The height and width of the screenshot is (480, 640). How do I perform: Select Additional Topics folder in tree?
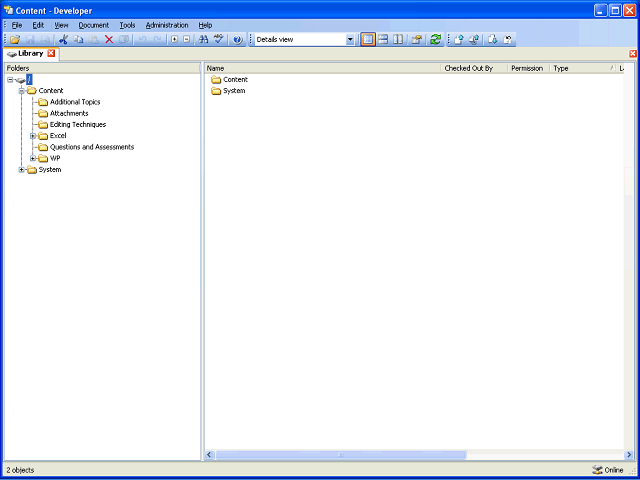[75, 102]
